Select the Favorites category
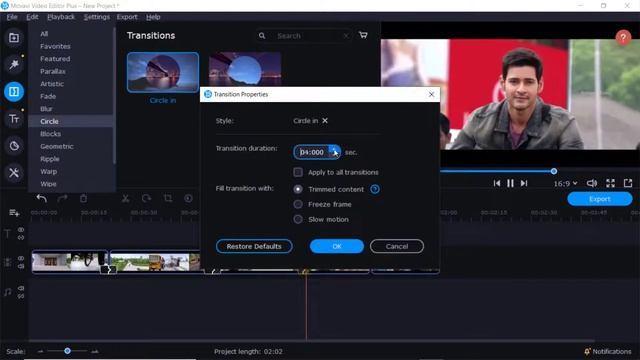The image size is (640, 360). pos(55,47)
